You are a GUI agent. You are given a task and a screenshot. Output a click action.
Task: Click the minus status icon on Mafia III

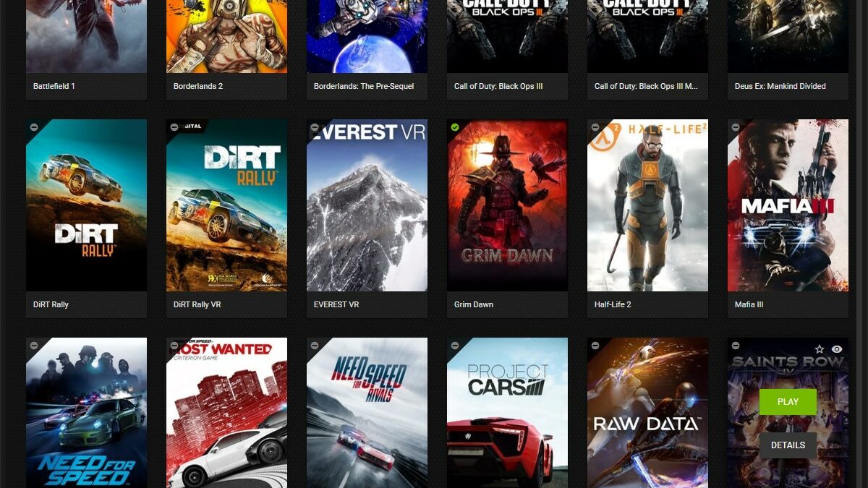(x=736, y=127)
